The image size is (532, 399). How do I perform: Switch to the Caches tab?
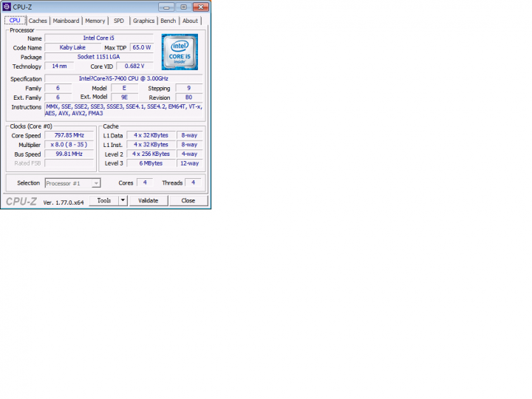click(38, 21)
